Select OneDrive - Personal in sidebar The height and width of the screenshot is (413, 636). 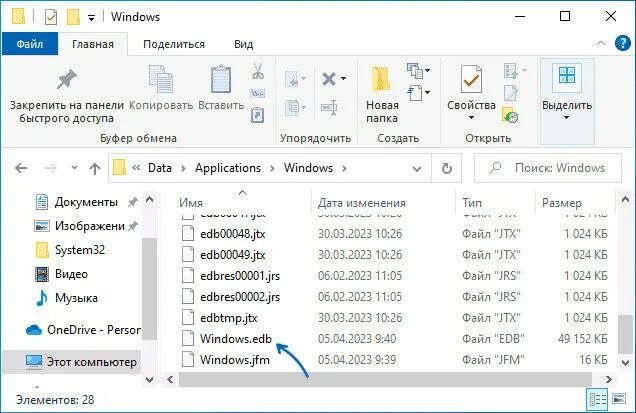point(83,330)
